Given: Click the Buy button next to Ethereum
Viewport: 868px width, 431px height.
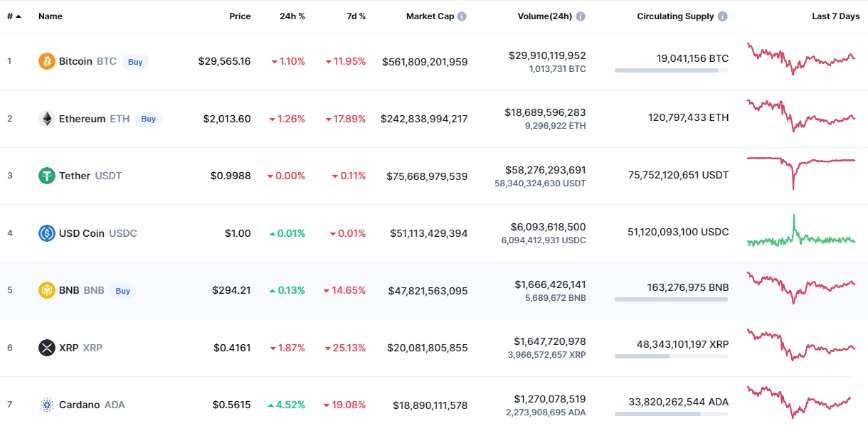Looking at the screenshot, I should pyautogui.click(x=148, y=119).
